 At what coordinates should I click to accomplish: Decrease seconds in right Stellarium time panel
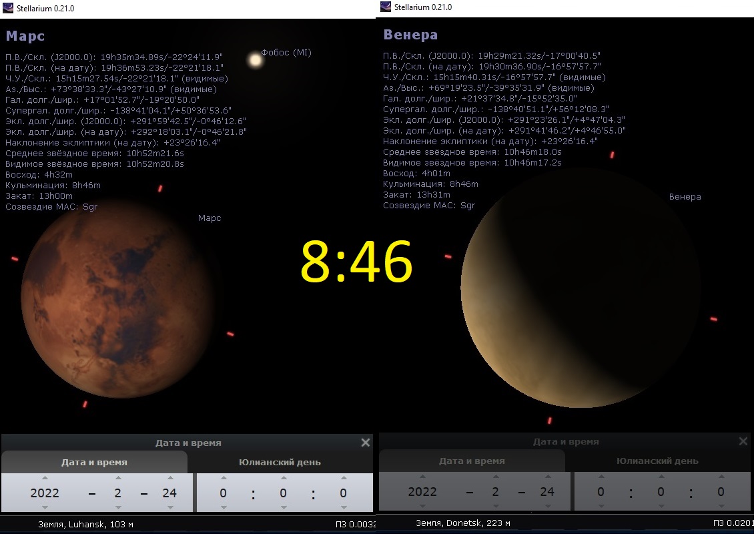coord(721,506)
